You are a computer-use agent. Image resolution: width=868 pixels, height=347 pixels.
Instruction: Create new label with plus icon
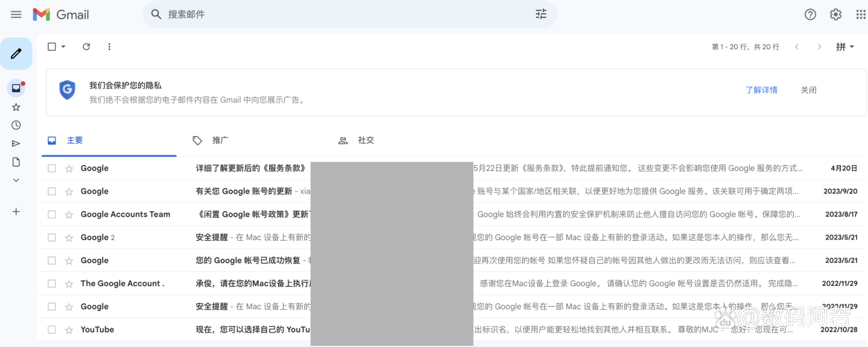pos(16,212)
